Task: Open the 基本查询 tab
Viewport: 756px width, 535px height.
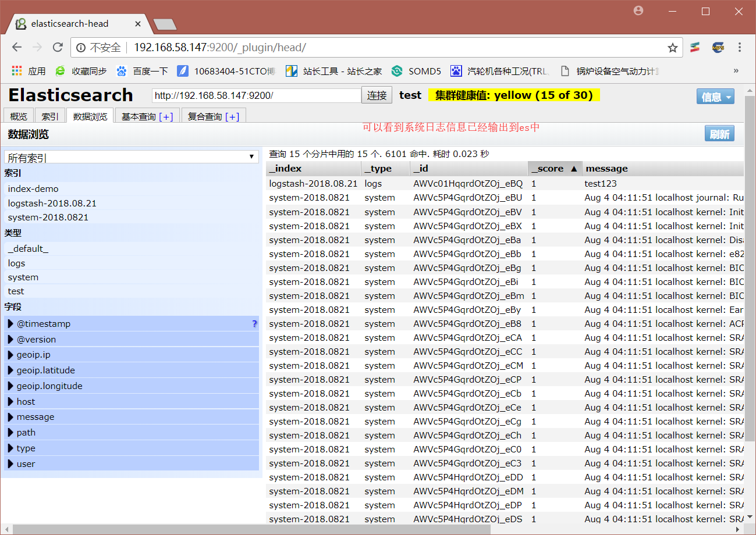Action: point(139,116)
